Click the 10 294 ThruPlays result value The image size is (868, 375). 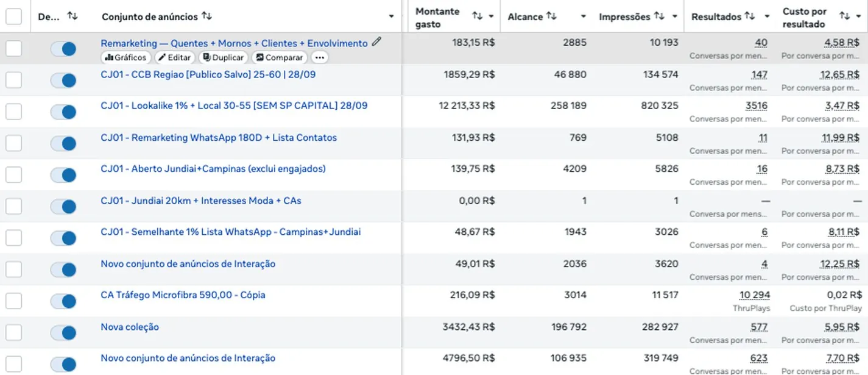tap(755, 295)
